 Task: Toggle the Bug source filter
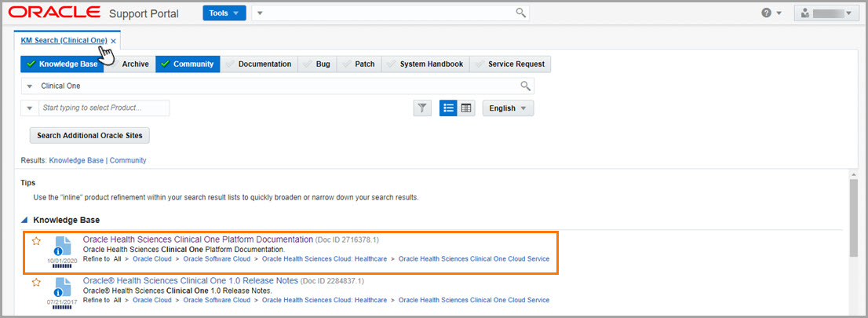[317, 64]
